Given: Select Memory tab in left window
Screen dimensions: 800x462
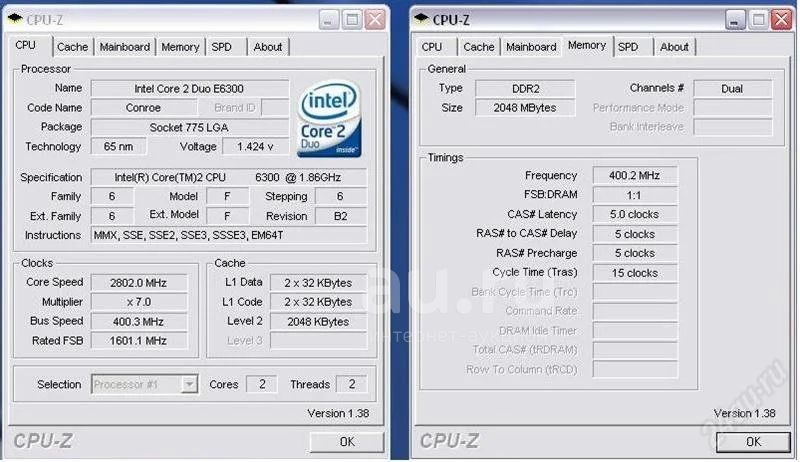Looking at the screenshot, I should point(180,47).
